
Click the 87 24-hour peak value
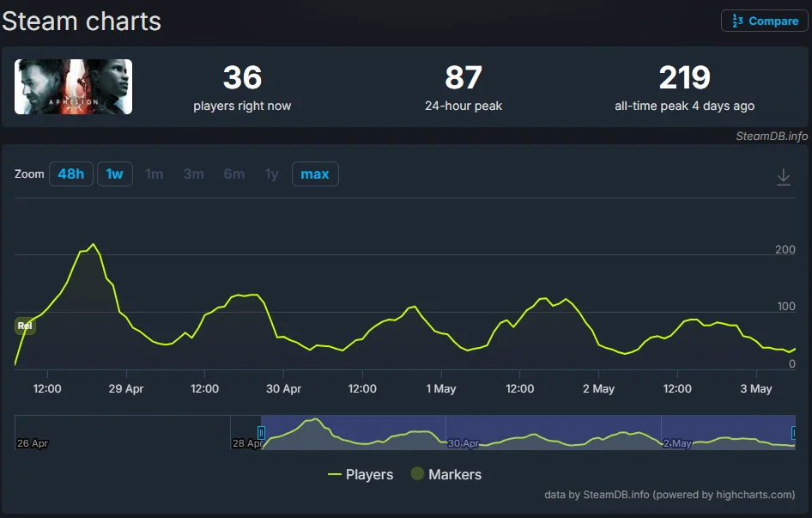click(464, 78)
